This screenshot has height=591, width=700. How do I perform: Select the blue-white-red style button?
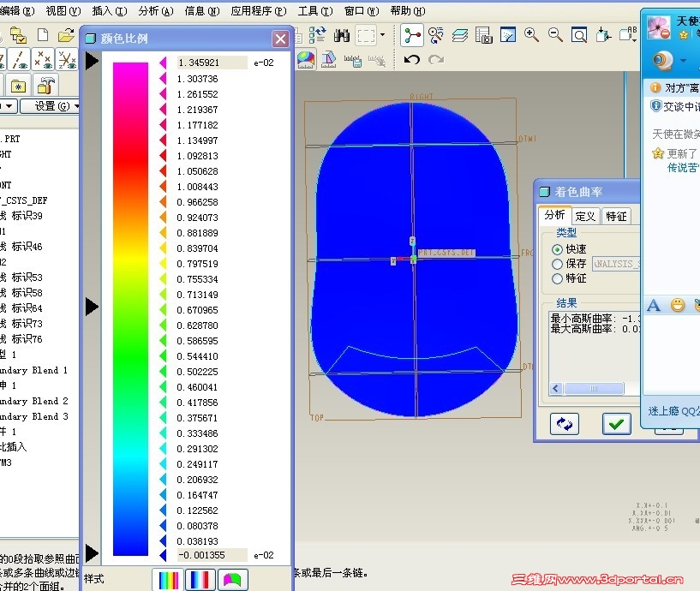point(200,579)
